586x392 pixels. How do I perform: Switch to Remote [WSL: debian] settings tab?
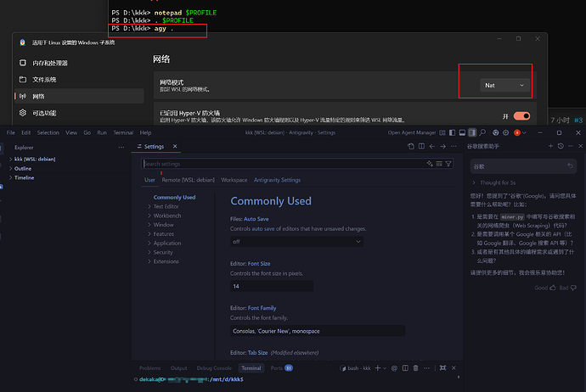(188, 180)
